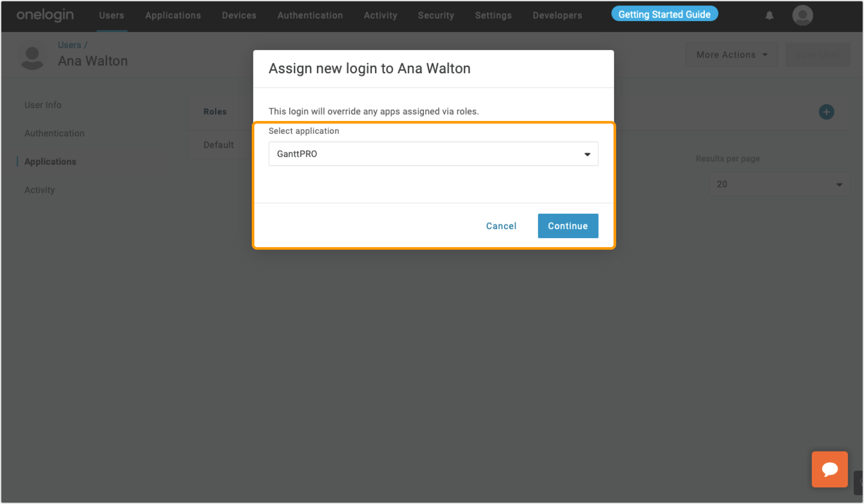864x504 pixels.
Task: Select the Authentication sidebar tab
Action: pyautogui.click(x=54, y=133)
